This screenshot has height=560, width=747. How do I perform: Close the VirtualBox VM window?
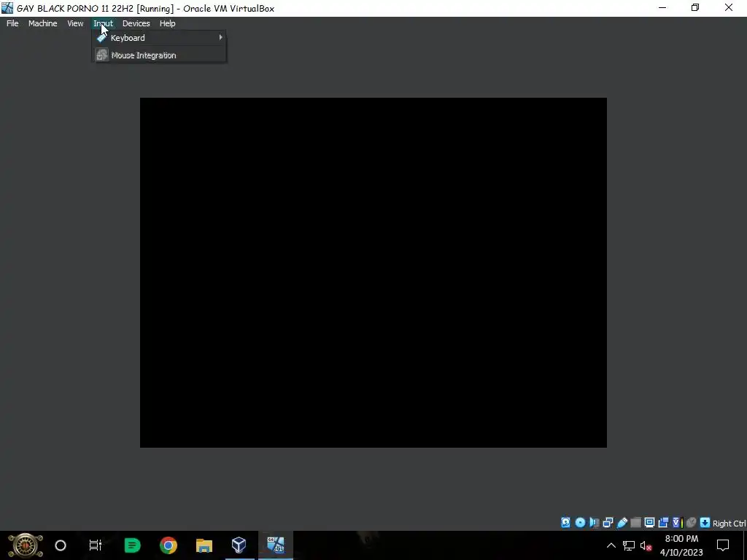click(x=729, y=7)
